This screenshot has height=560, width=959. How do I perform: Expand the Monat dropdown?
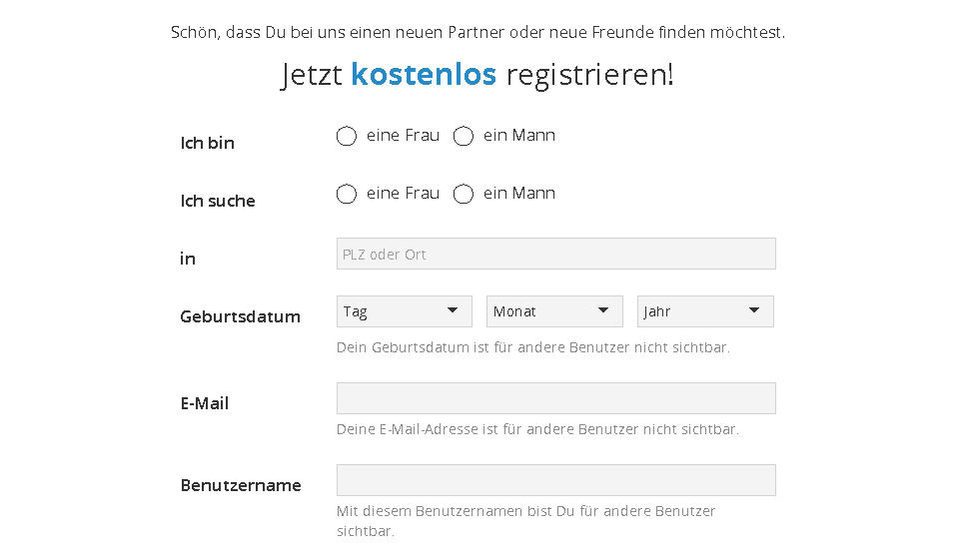pyautogui.click(x=554, y=311)
